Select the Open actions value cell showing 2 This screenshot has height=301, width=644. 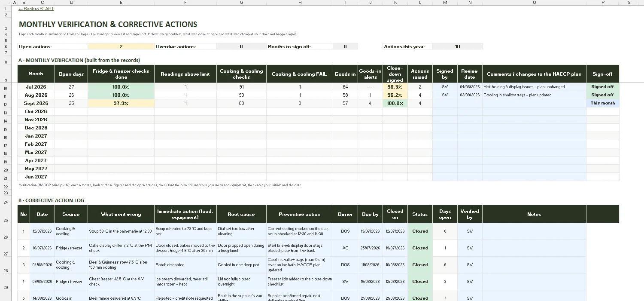coord(121,46)
